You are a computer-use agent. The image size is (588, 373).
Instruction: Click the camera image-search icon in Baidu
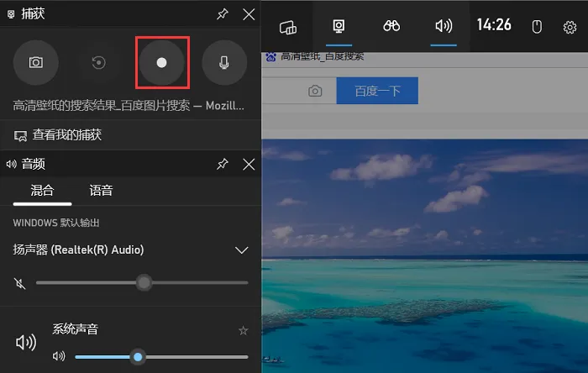(x=315, y=91)
